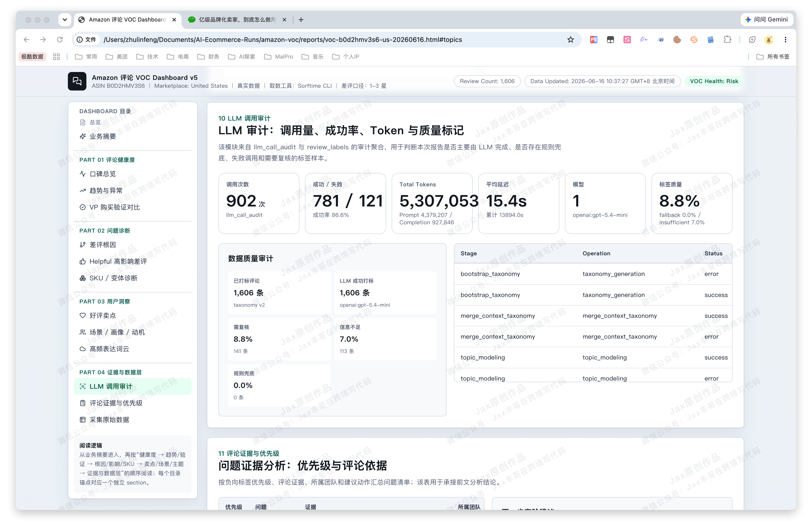Close the Amazon 评论 VOC Dashboard tab

tap(174, 20)
